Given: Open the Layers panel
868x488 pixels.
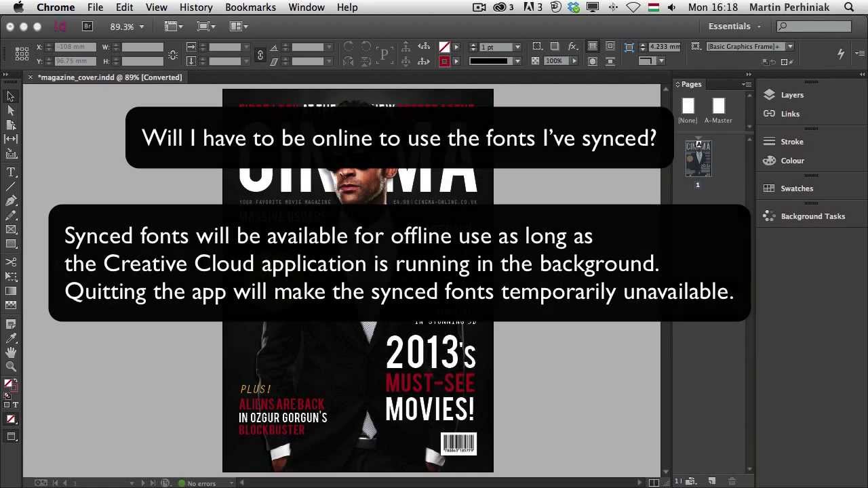Looking at the screenshot, I should 792,96.
